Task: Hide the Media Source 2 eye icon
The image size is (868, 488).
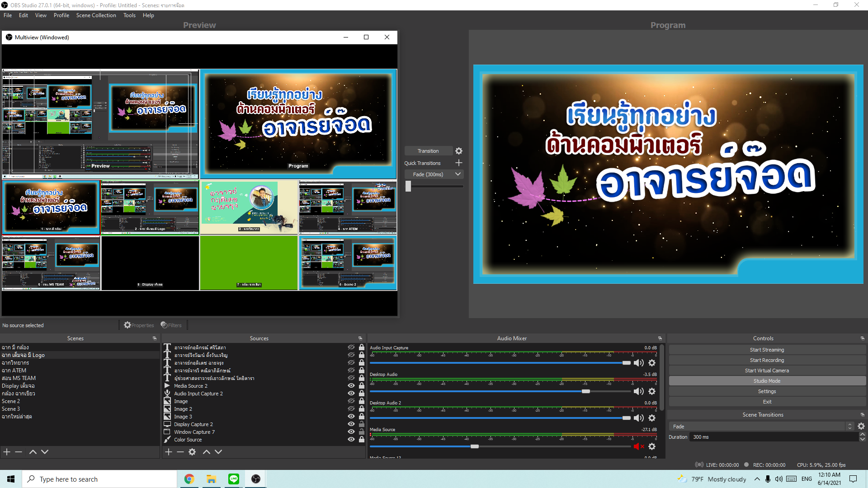Action: click(351, 386)
